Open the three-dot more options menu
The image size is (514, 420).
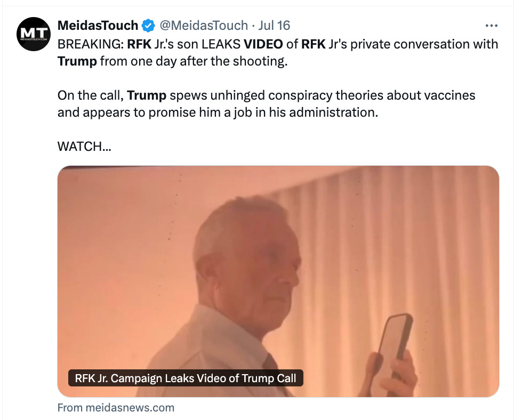tap(491, 26)
